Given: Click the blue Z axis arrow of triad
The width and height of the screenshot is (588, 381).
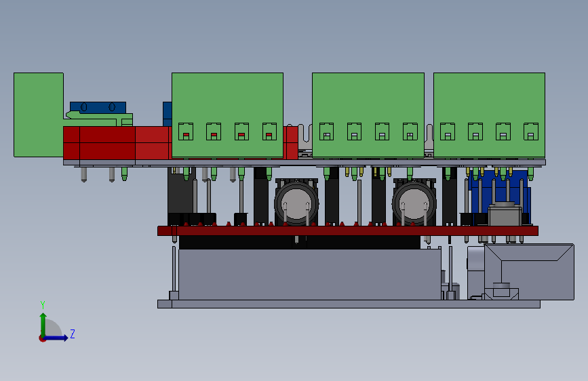Looking at the screenshot, I should 56,338.
